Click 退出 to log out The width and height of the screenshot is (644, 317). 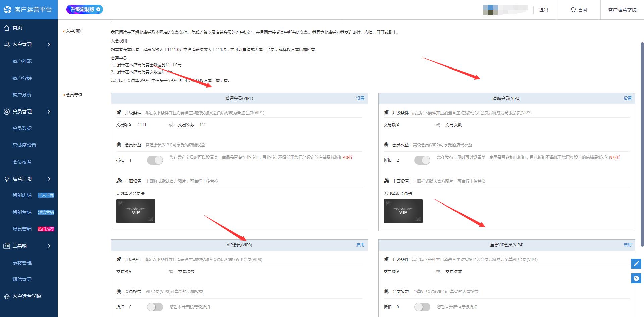(x=544, y=10)
